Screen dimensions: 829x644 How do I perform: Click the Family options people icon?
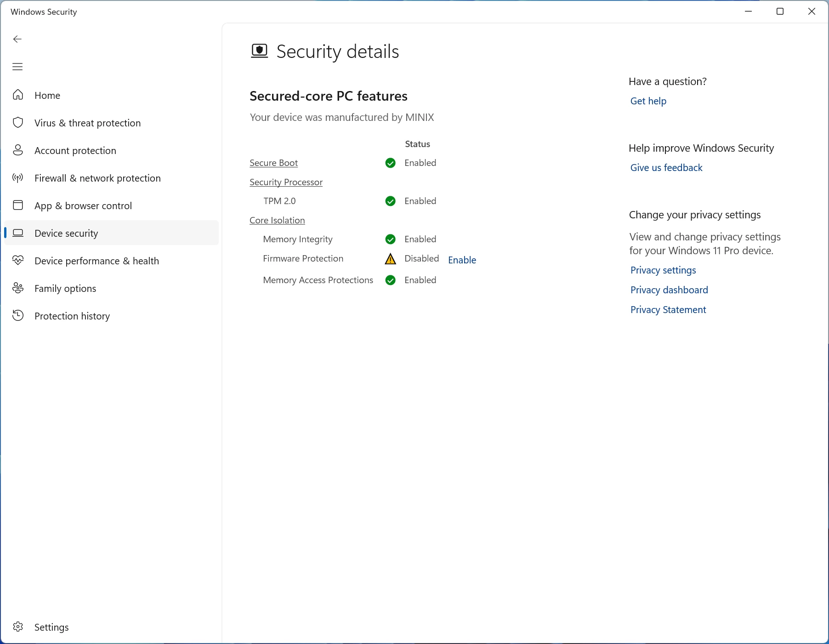[x=18, y=288]
